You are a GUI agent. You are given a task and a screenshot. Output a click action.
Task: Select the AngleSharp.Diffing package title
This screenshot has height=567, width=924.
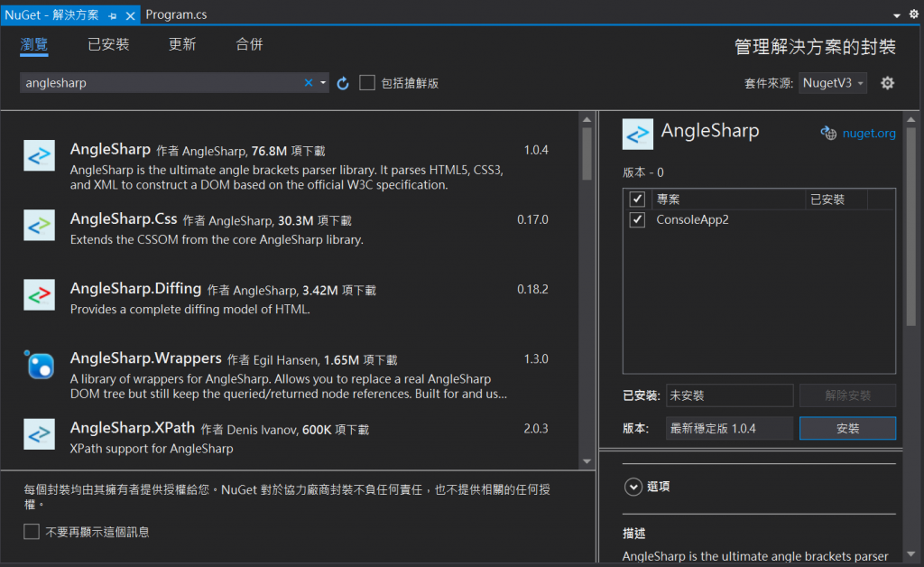coord(135,288)
